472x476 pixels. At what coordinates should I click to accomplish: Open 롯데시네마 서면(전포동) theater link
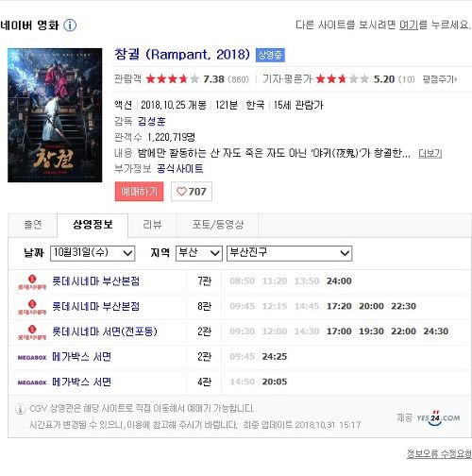[105, 331]
